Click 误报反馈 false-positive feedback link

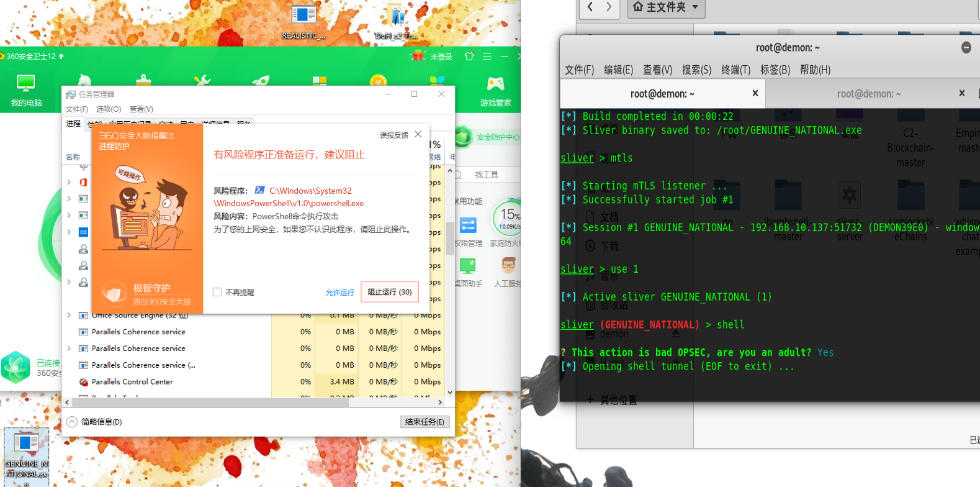[394, 135]
